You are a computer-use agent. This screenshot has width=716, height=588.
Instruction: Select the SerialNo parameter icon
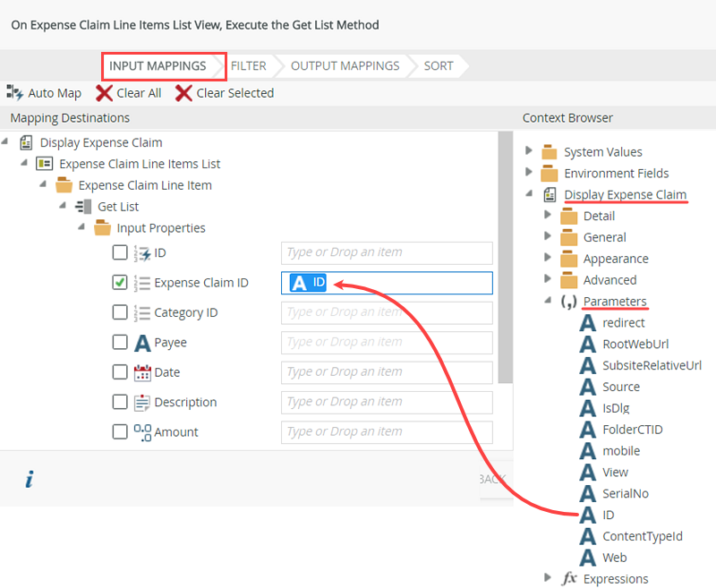[587, 493]
